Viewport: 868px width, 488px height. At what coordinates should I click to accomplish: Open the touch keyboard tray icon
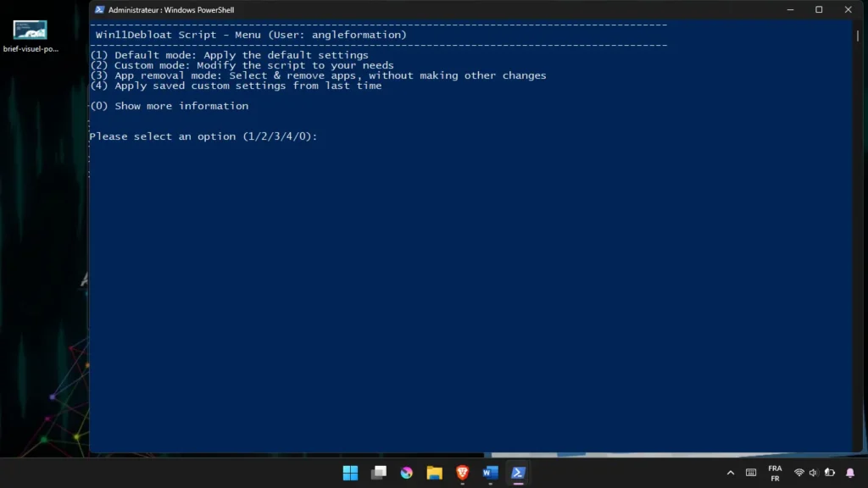[x=751, y=473]
